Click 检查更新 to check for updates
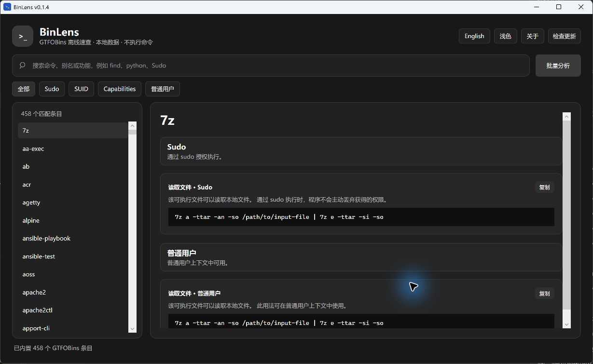Image resolution: width=593 pixels, height=364 pixels. pos(565,36)
